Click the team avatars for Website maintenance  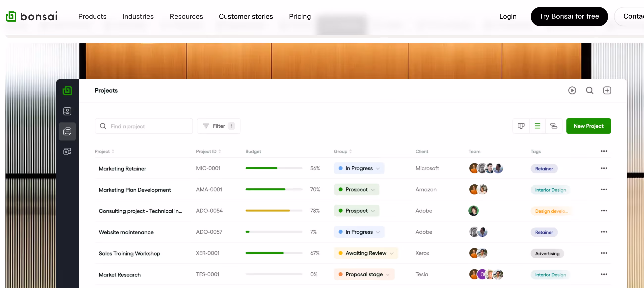click(478, 232)
